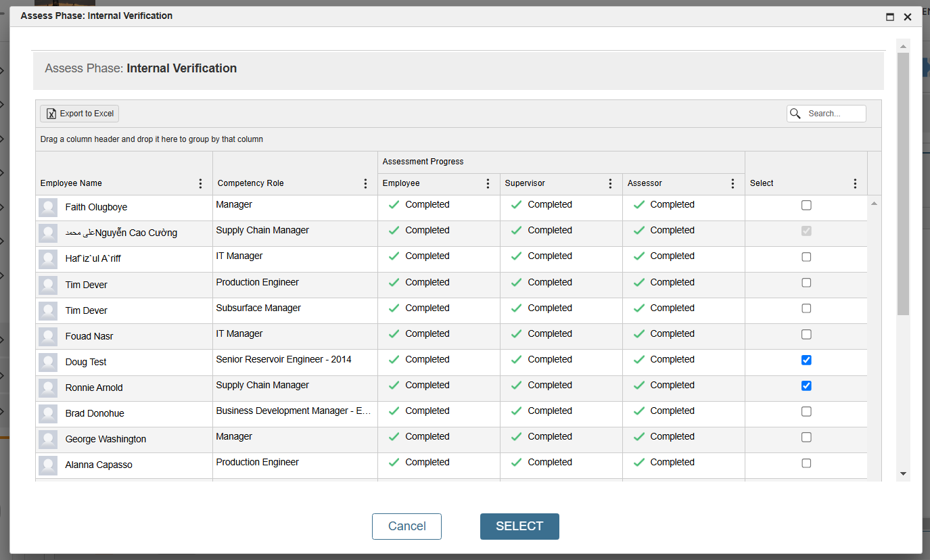The height and width of the screenshot is (560, 930).
Task: Click dialog scrollbar up arrow
Action: tap(903, 46)
